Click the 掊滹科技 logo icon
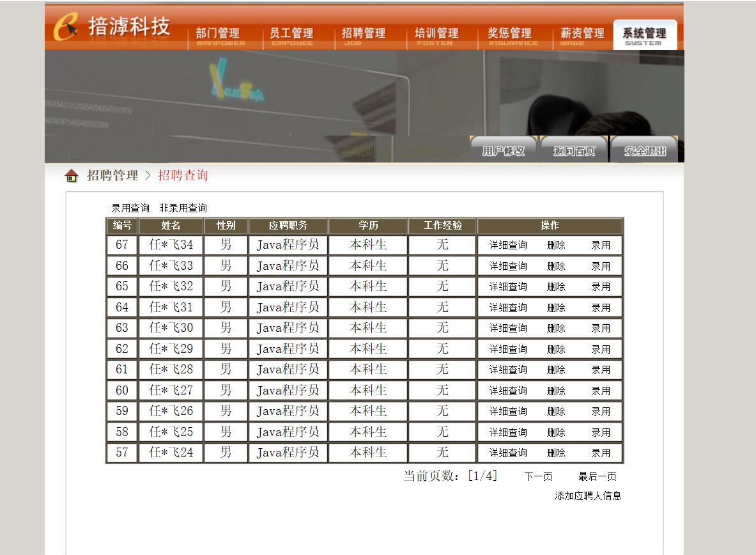The height and width of the screenshot is (555, 756). coord(66,28)
